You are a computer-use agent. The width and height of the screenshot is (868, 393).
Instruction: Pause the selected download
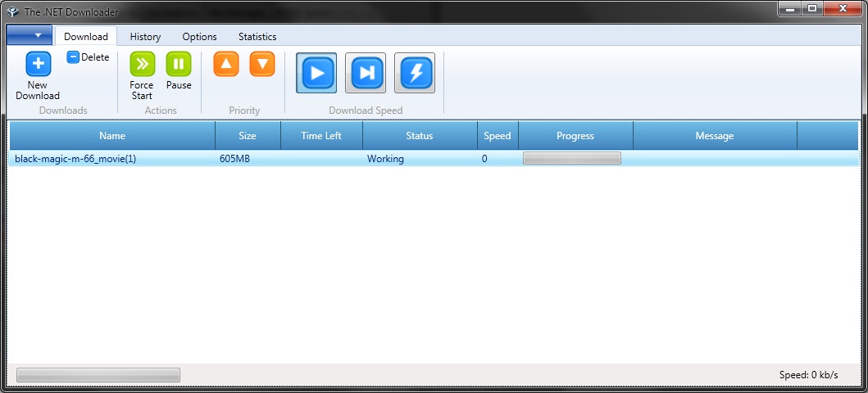pyautogui.click(x=178, y=64)
